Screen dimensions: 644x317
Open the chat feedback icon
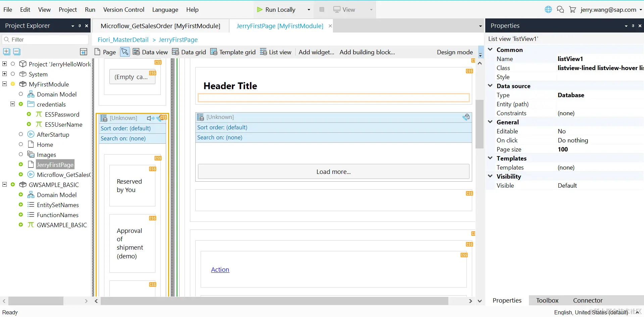560,9
